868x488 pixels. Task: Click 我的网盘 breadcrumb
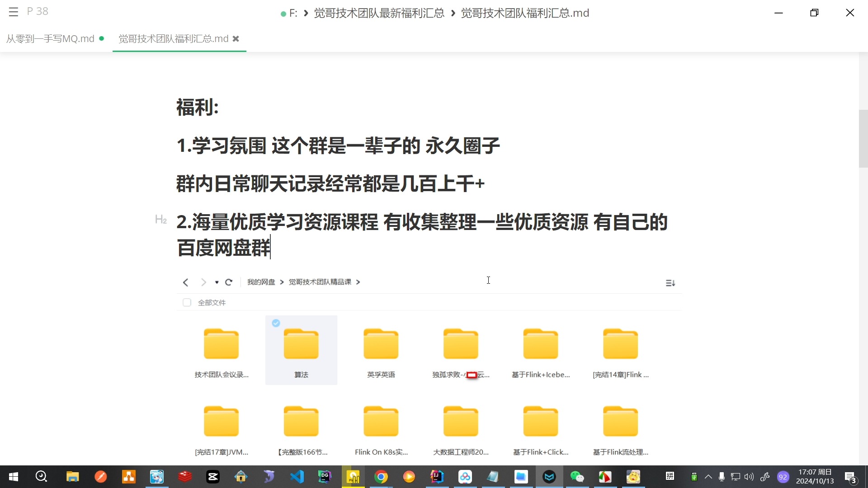[x=261, y=282]
